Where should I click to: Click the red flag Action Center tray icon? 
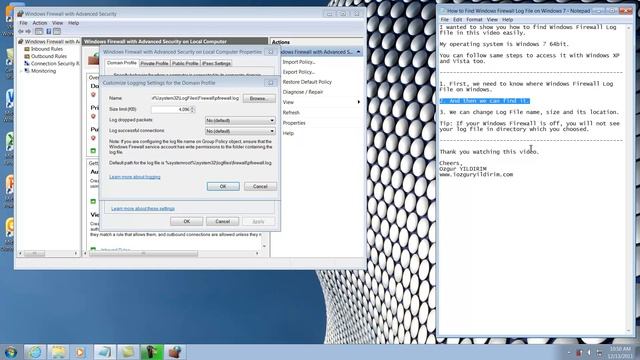(x=579, y=352)
